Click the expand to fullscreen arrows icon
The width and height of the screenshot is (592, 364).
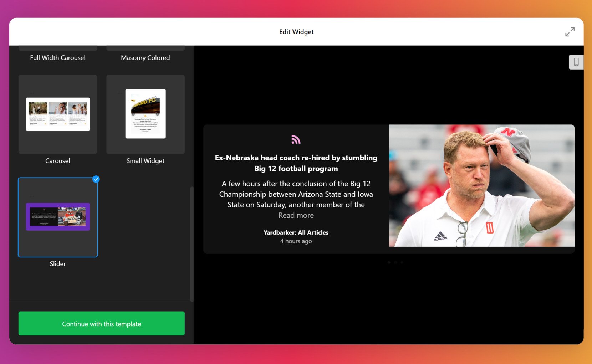pos(570,32)
